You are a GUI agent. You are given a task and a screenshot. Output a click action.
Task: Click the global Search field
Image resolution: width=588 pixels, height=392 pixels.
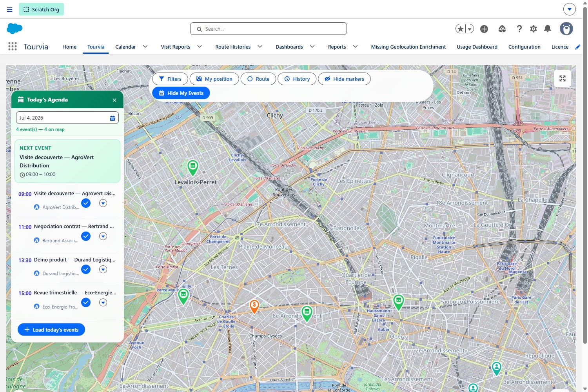point(269,29)
